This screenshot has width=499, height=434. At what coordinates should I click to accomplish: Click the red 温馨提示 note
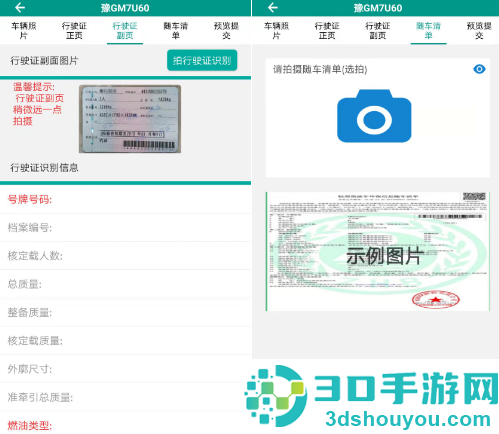pos(38,104)
